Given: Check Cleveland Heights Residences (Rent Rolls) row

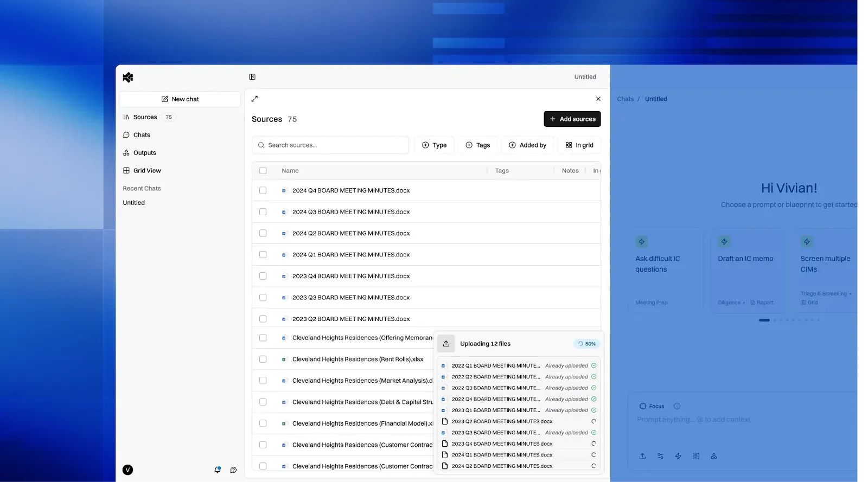Looking at the screenshot, I should pos(263,359).
